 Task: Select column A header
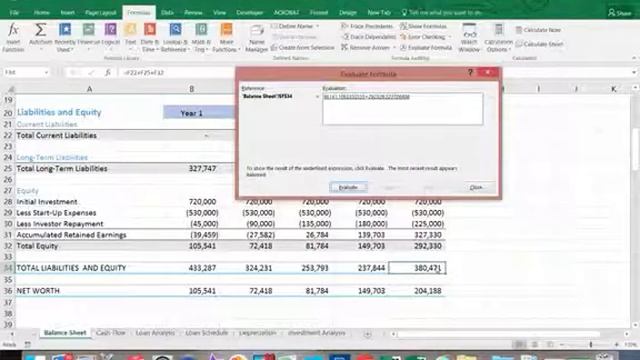89,89
